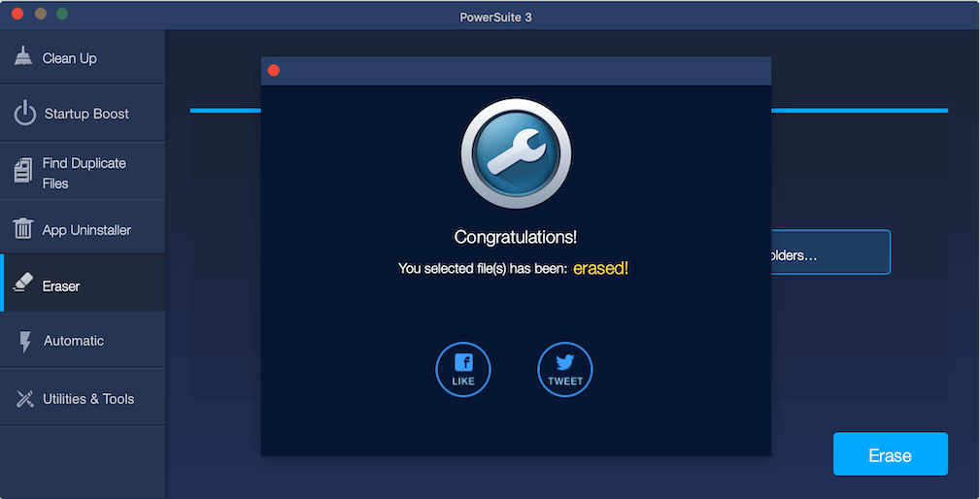Viewport: 980px width, 499px height.
Task: Click 'You selected file(s) has been:' text
Action: pos(483,269)
